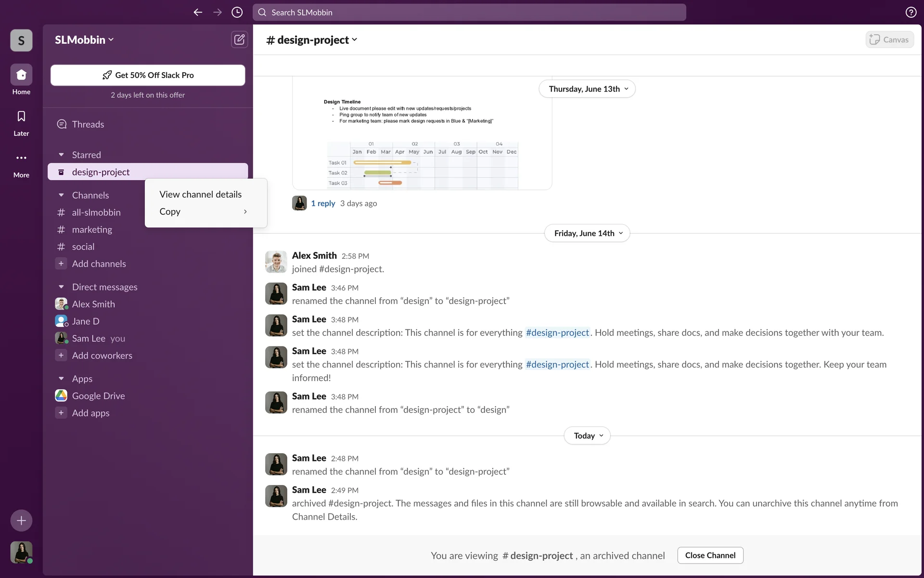Open the Google Drive app
924x578 pixels.
tap(98, 396)
